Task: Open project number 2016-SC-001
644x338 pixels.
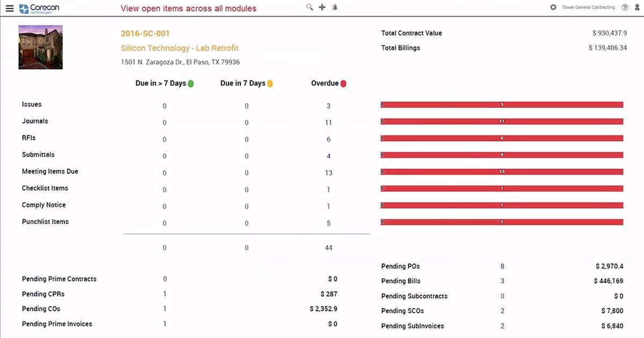Action: (x=145, y=34)
